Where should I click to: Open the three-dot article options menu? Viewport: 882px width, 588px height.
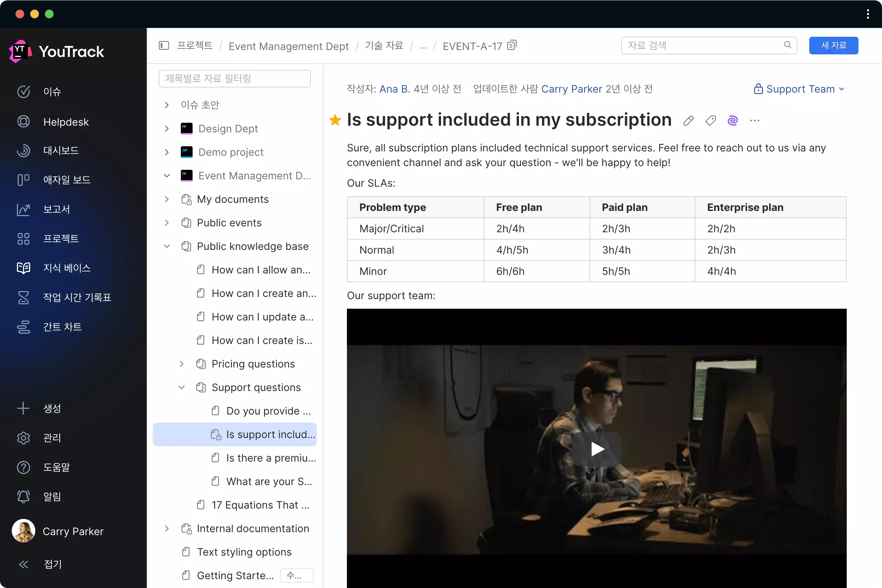(754, 121)
